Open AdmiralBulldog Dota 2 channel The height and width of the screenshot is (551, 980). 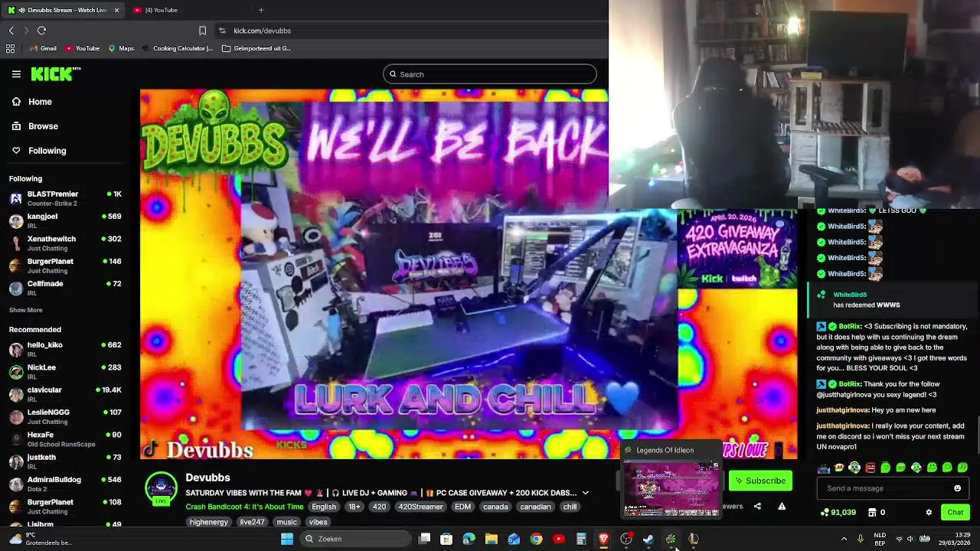pyautogui.click(x=66, y=484)
